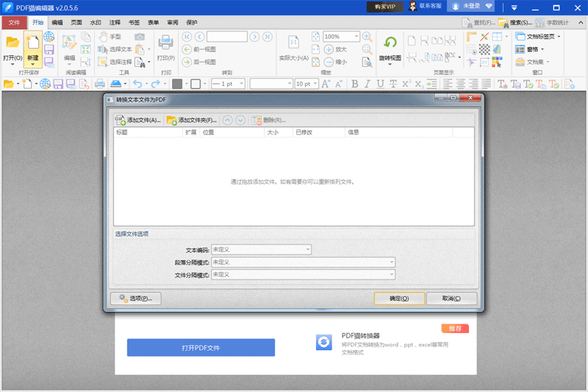Switch to the 编辑 ribbon tab
The width and height of the screenshot is (588, 392).
click(57, 22)
